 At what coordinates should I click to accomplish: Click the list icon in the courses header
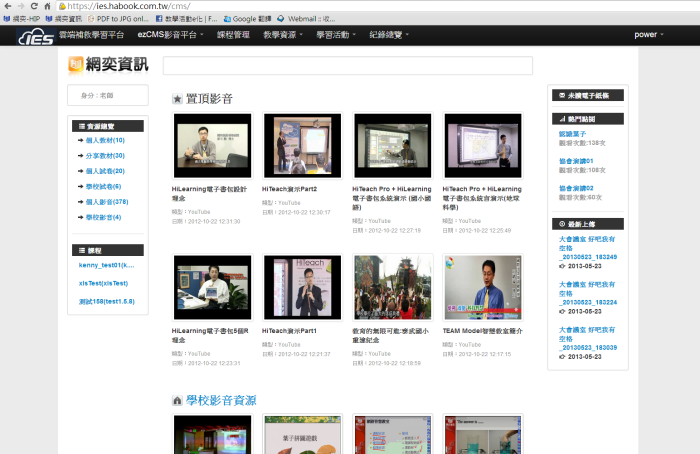coord(82,250)
